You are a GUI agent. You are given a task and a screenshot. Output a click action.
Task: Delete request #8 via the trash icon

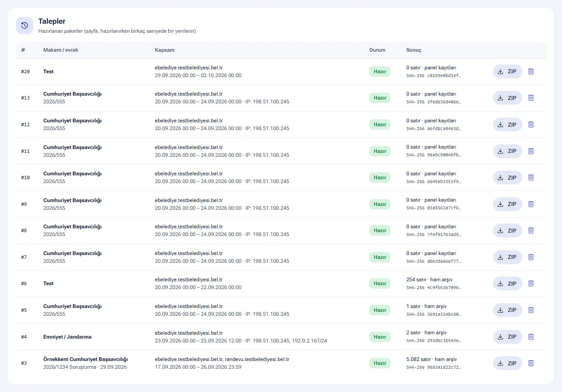531,230
